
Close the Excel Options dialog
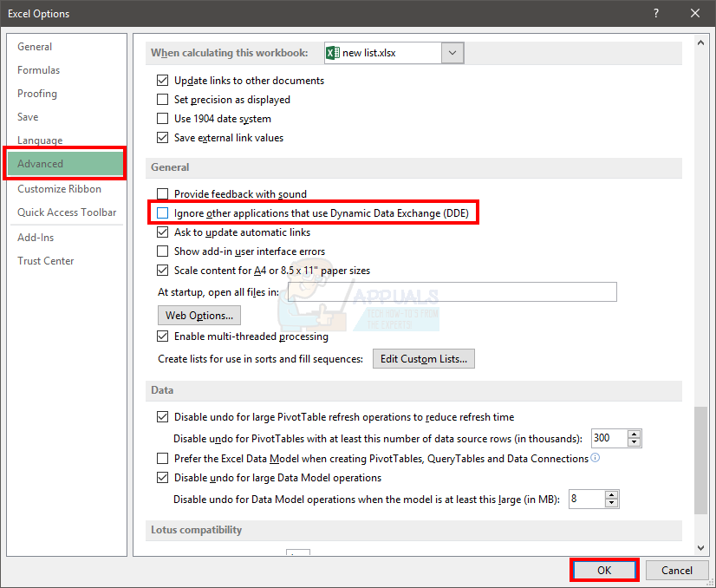[695, 13]
